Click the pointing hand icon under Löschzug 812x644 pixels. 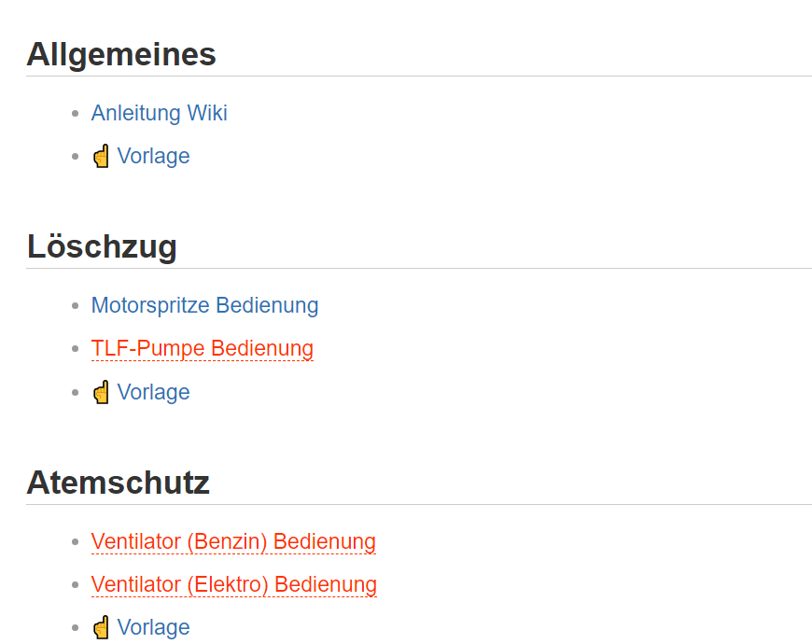(101, 392)
